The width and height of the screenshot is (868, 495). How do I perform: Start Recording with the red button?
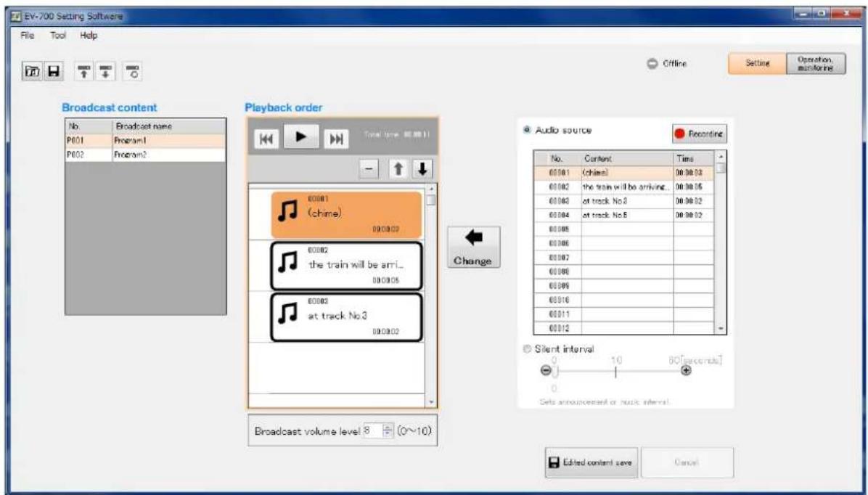(699, 134)
